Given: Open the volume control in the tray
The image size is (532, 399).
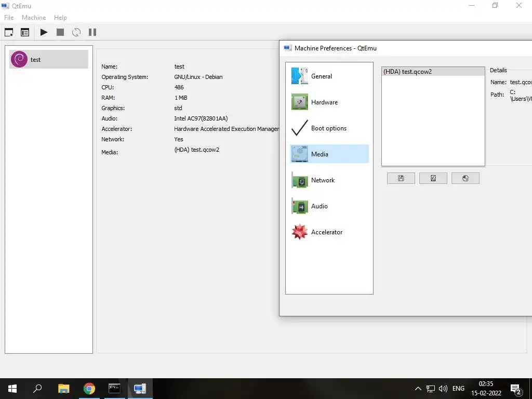Looking at the screenshot, I should tap(443, 389).
